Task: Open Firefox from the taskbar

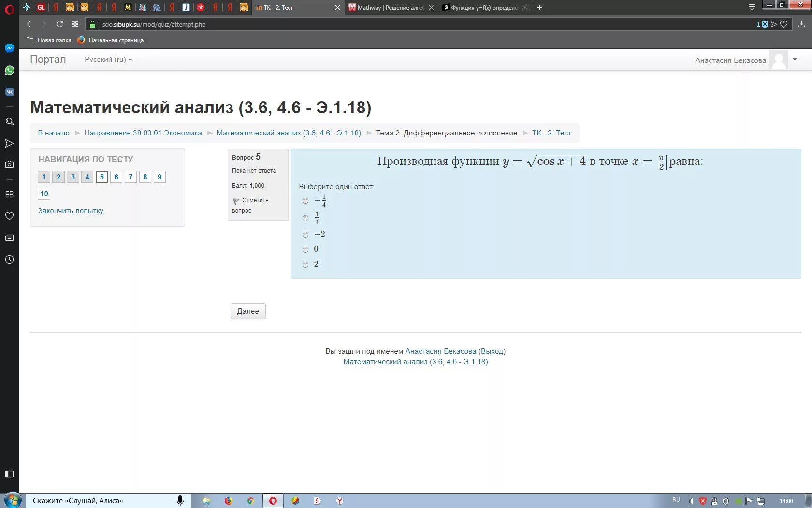Action: (x=229, y=501)
